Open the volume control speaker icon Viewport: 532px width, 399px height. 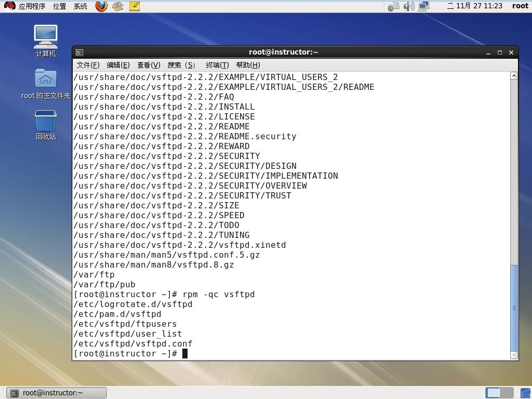tap(409, 6)
